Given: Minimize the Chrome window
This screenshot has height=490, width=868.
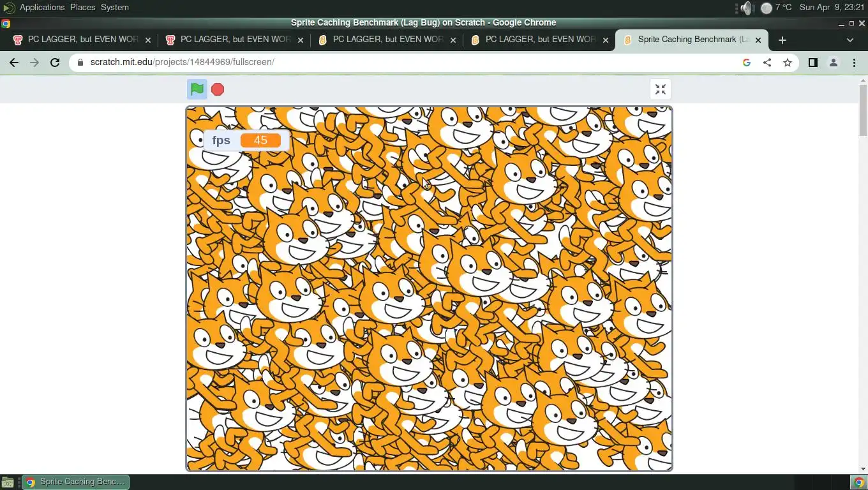Looking at the screenshot, I should [841, 24].
